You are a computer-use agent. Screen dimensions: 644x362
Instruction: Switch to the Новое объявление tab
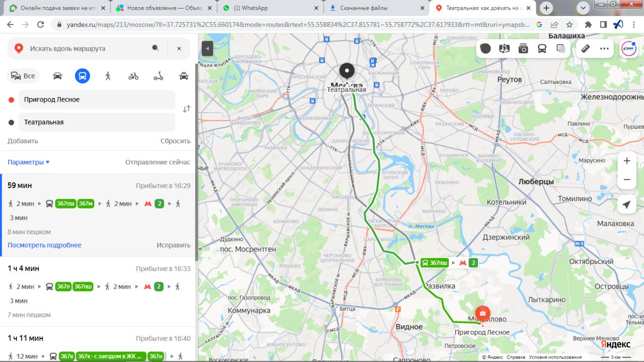click(x=163, y=8)
